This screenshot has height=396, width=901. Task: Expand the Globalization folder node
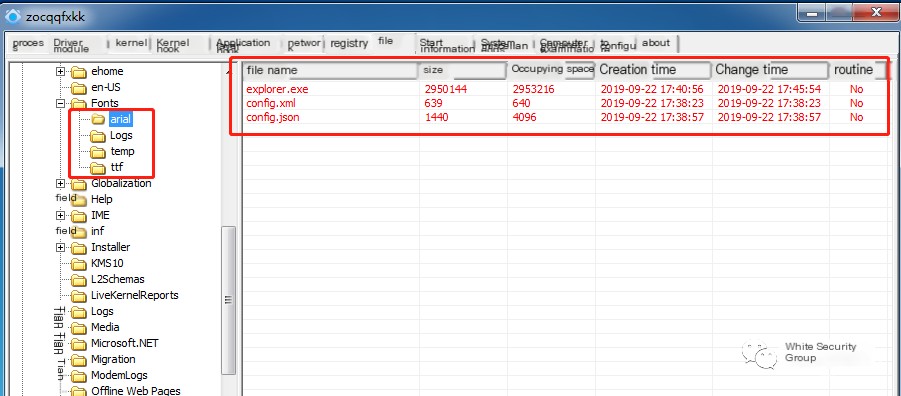pos(60,183)
